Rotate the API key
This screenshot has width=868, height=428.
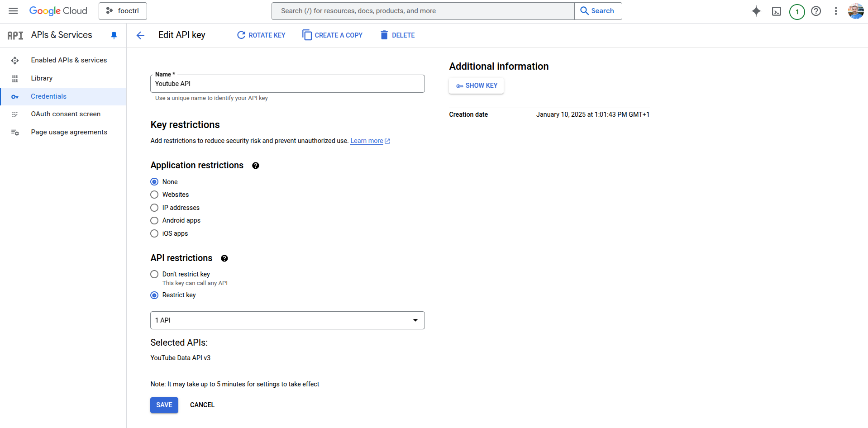pos(261,35)
